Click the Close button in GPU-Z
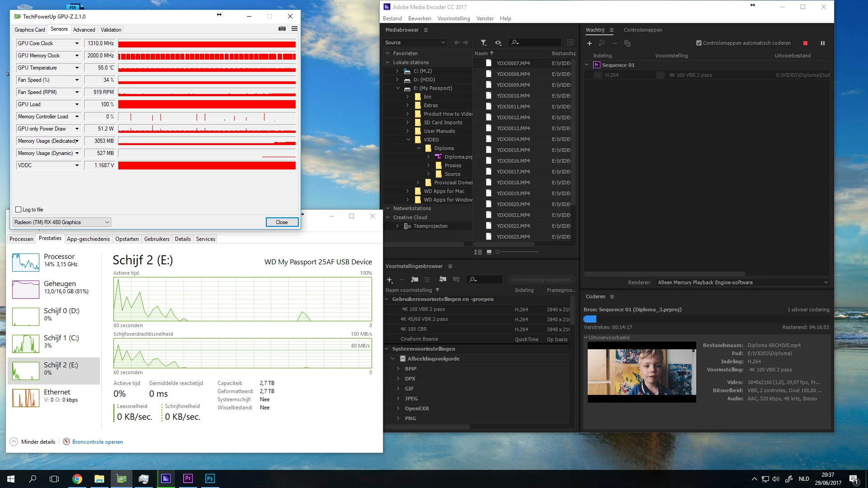This screenshot has width=868, height=488. tap(282, 222)
